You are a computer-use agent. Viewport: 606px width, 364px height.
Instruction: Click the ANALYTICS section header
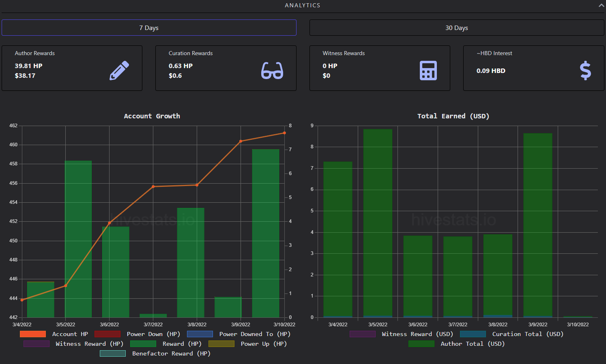(303, 5)
